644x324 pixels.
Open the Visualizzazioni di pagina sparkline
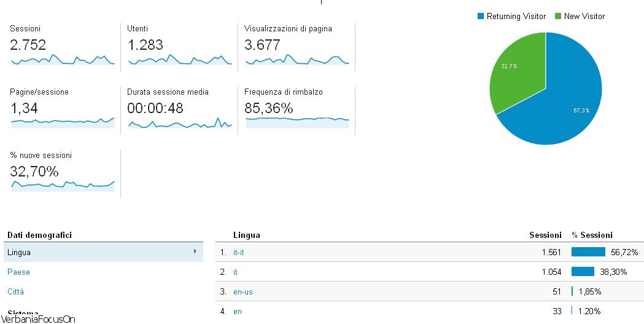[297, 60]
